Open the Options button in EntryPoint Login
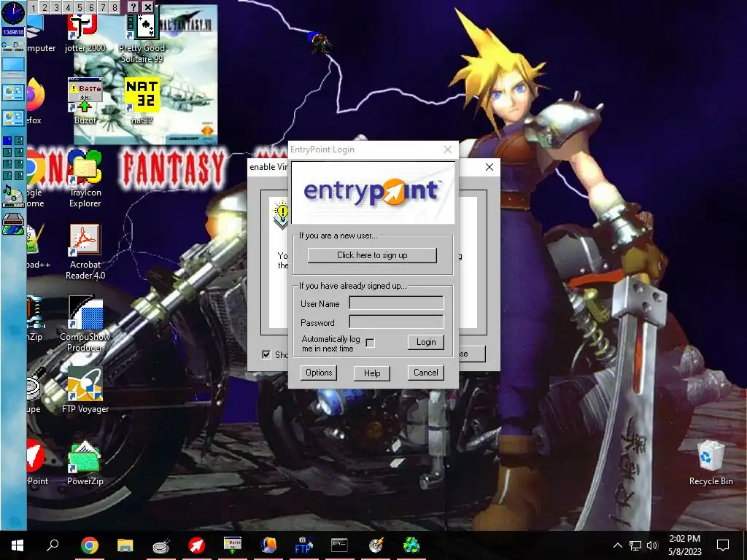This screenshot has width=747, height=560. (319, 373)
